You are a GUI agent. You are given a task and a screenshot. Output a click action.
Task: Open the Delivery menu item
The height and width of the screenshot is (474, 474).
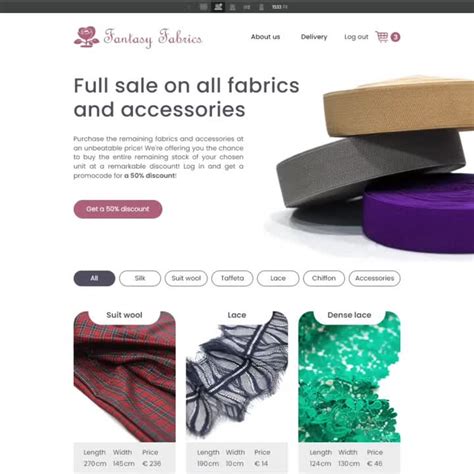pyautogui.click(x=314, y=37)
